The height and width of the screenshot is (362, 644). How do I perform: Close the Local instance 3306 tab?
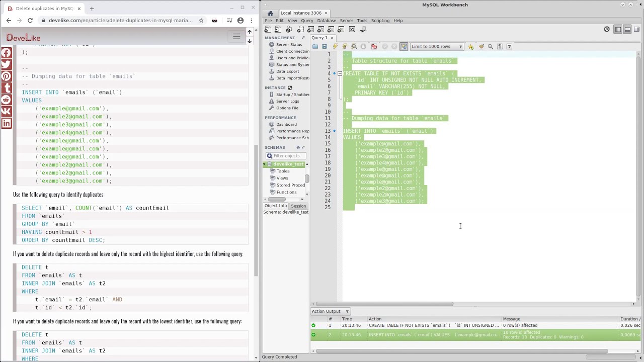tap(326, 13)
